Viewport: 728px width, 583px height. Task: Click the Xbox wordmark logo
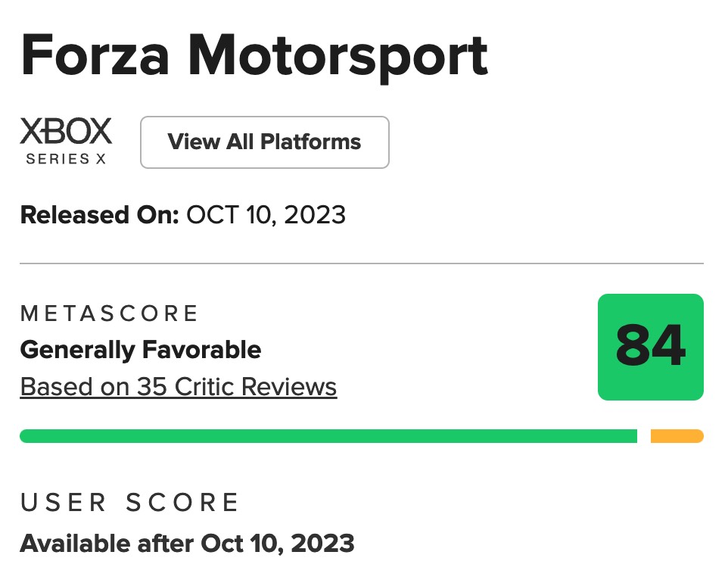(x=66, y=132)
